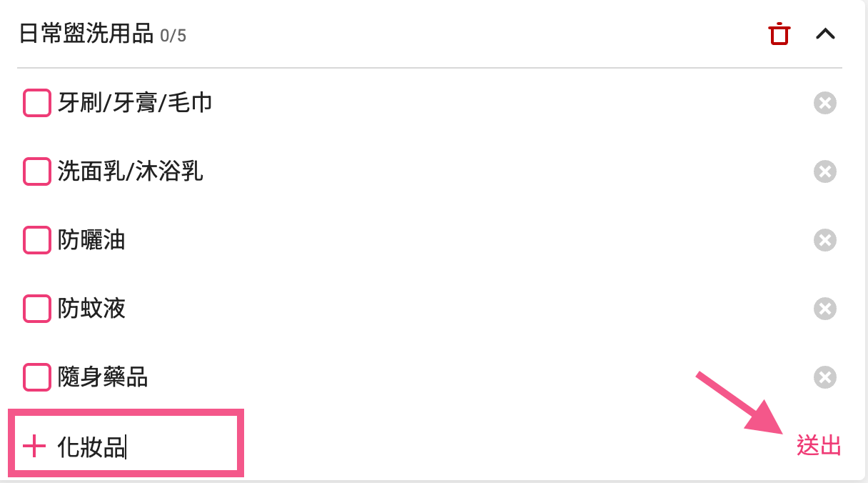Viewport: 868px width, 483px height.
Task: Click the plus icon to add item
Action: [x=34, y=447]
